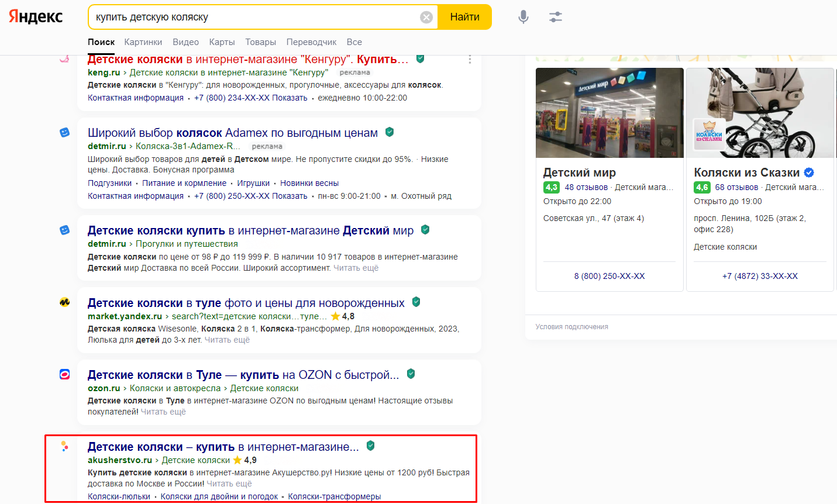Screen dimensions: 837x504
Task: Open the Переводчик tab
Action: 312,42
